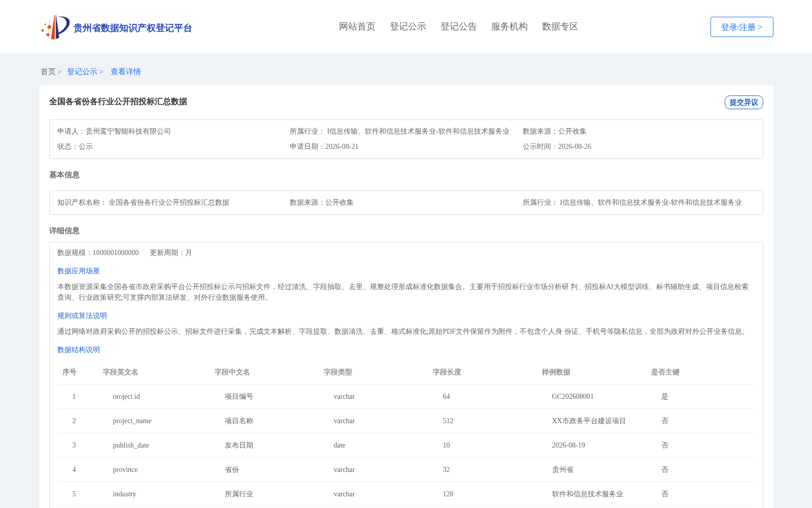Click 是否主键 column header

click(x=665, y=372)
